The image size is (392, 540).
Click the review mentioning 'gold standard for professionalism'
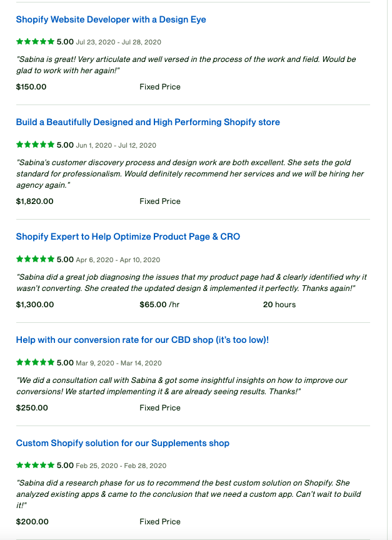point(189,173)
